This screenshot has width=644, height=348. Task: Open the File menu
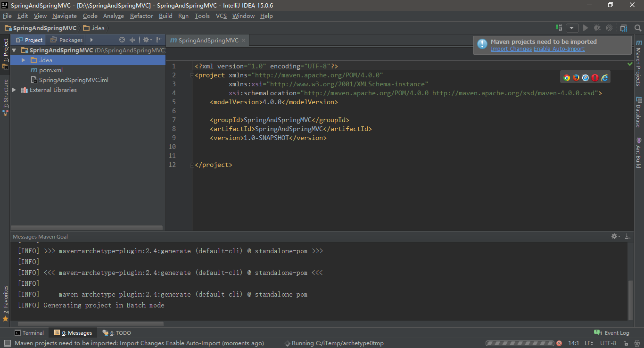point(7,16)
